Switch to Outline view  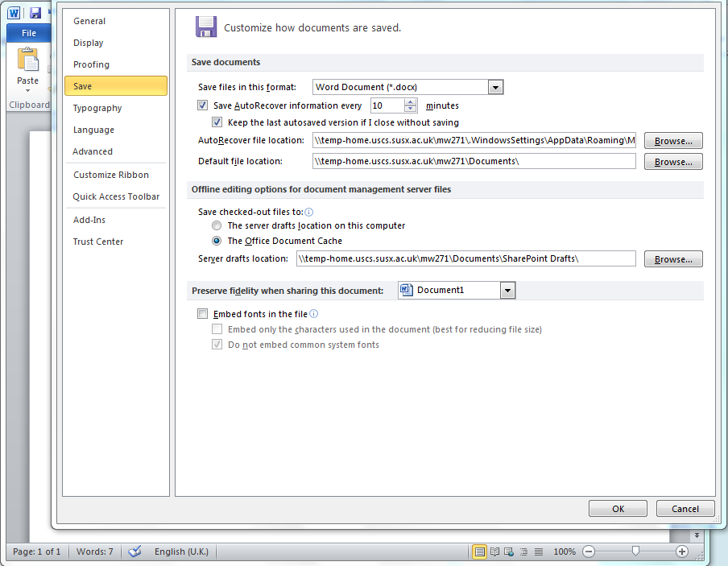pos(523,552)
